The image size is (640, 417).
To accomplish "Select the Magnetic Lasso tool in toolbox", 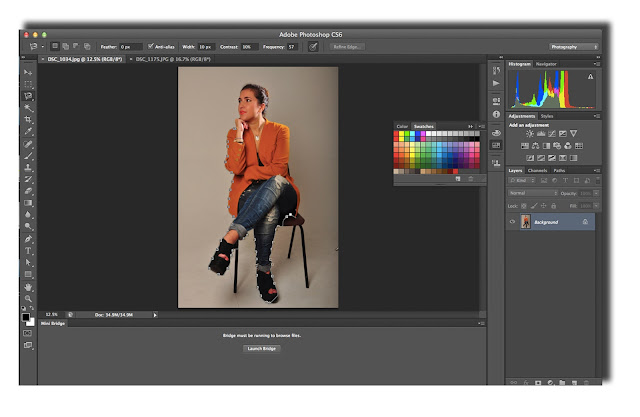I will (28, 96).
